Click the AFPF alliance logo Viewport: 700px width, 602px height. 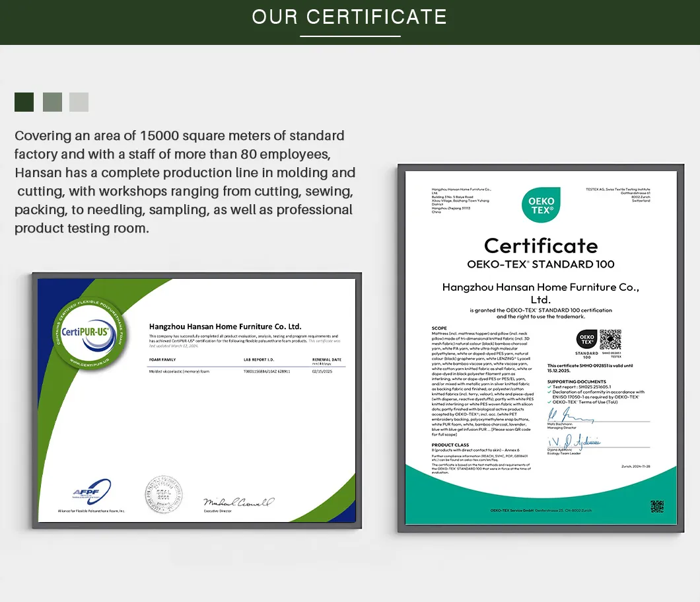click(x=91, y=492)
